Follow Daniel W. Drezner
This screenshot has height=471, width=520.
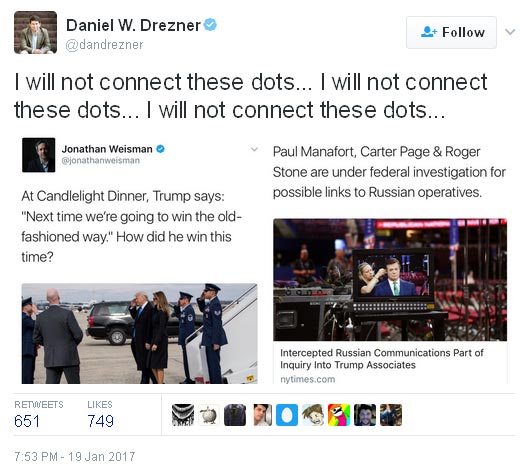(451, 32)
